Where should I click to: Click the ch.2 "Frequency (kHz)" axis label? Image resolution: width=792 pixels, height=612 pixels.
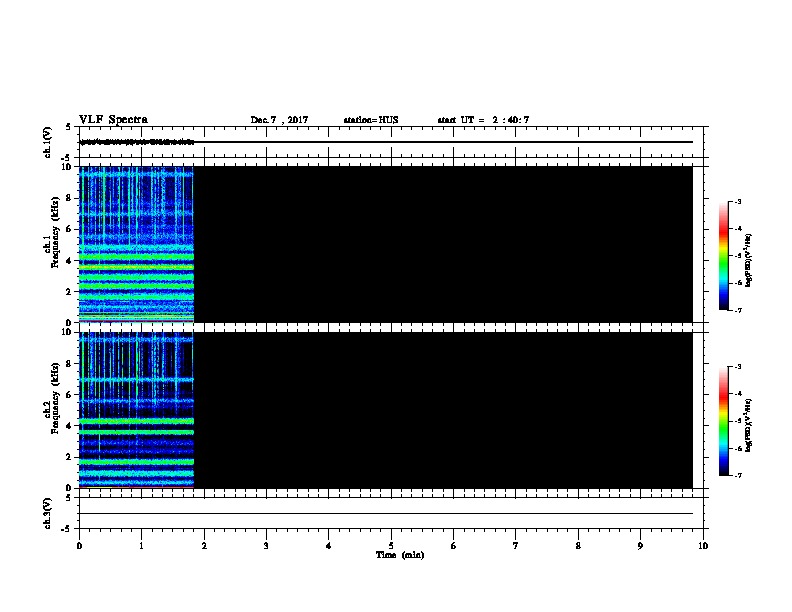tap(55, 398)
